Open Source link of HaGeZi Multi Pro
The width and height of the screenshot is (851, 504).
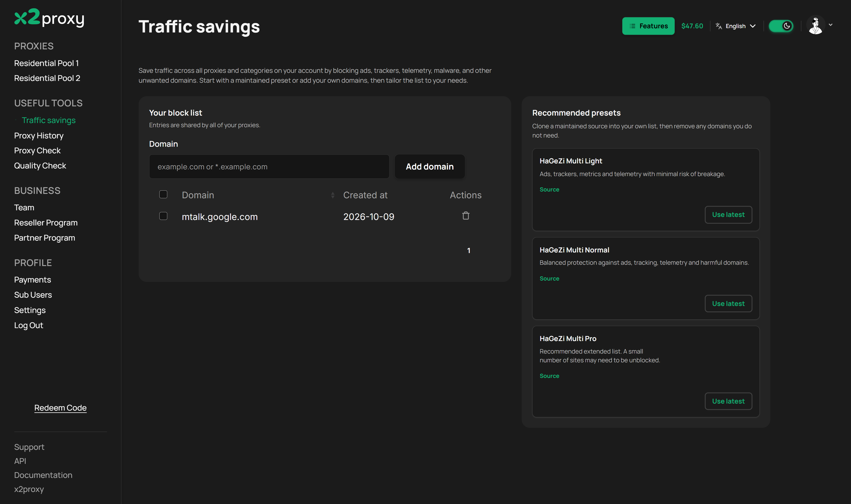[549, 376]
